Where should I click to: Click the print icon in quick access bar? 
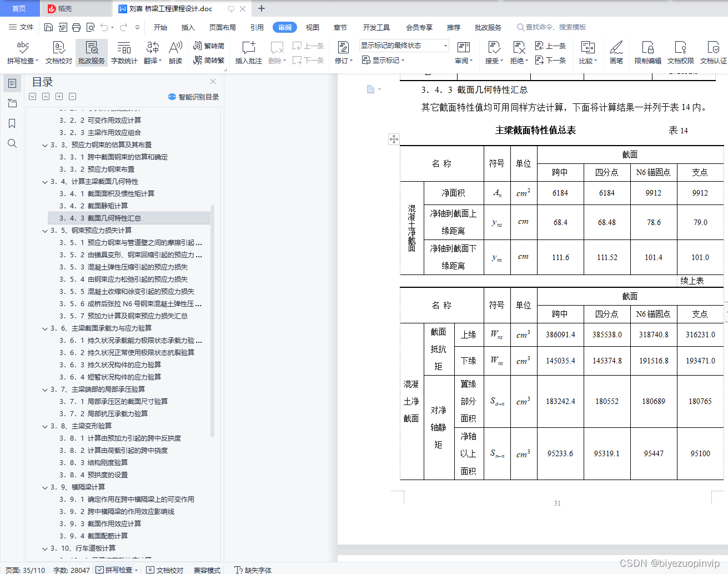pyautogui.click(x=76, y=27)
